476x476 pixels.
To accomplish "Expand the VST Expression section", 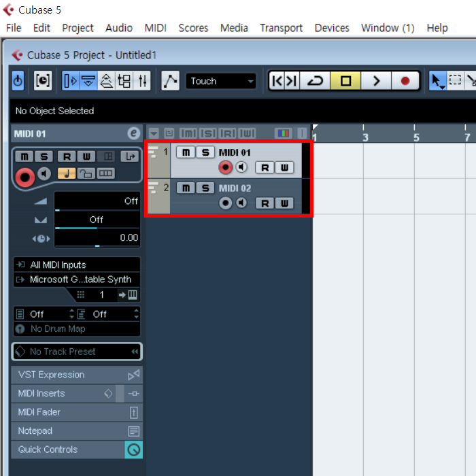I will [x=77, y=375].
